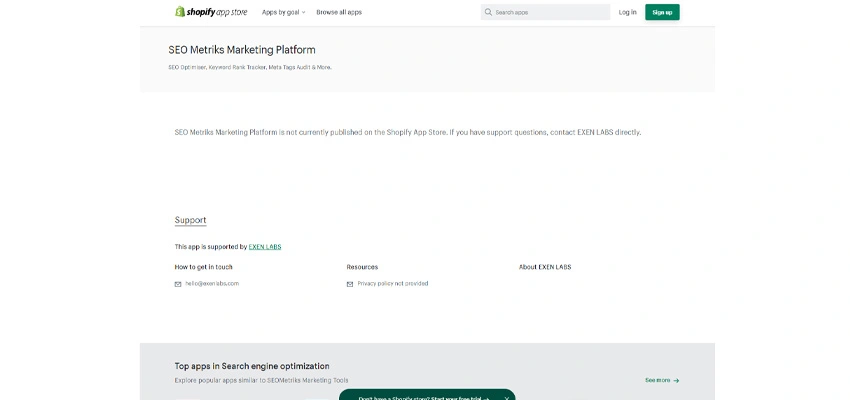Image resolution: width=850 pixels, height=400 pixels.
Task: Click the Log in link
Action: (x=627, y=12)
